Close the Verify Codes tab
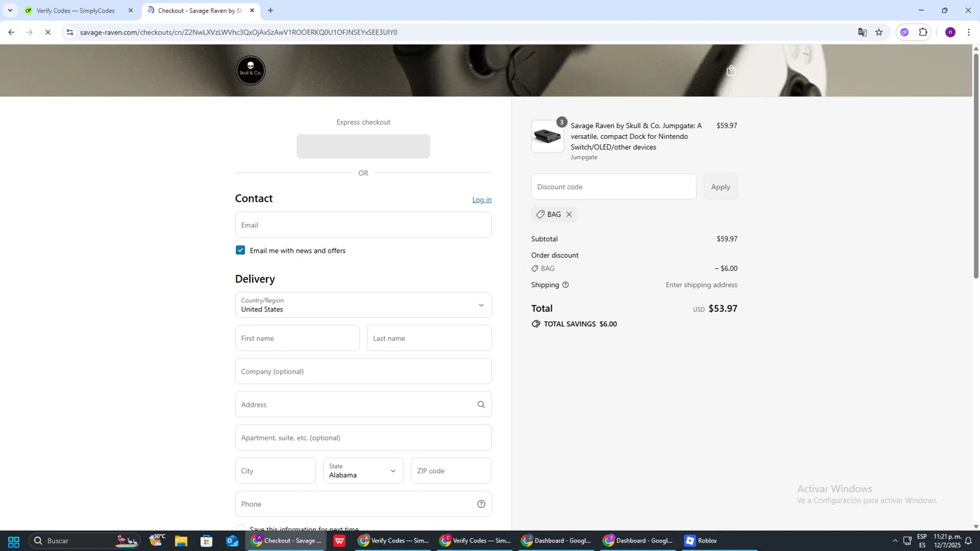Image resolution: width=980 pixels, height=551 pixels. point(131,10)
